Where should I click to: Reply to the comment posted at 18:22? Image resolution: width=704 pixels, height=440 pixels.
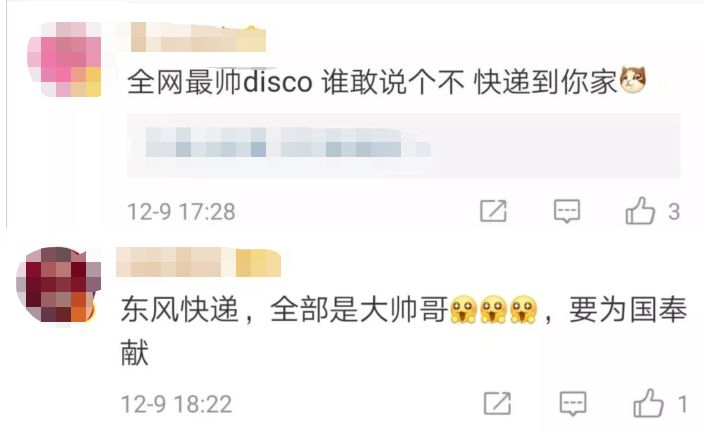(x=573, y=404)
